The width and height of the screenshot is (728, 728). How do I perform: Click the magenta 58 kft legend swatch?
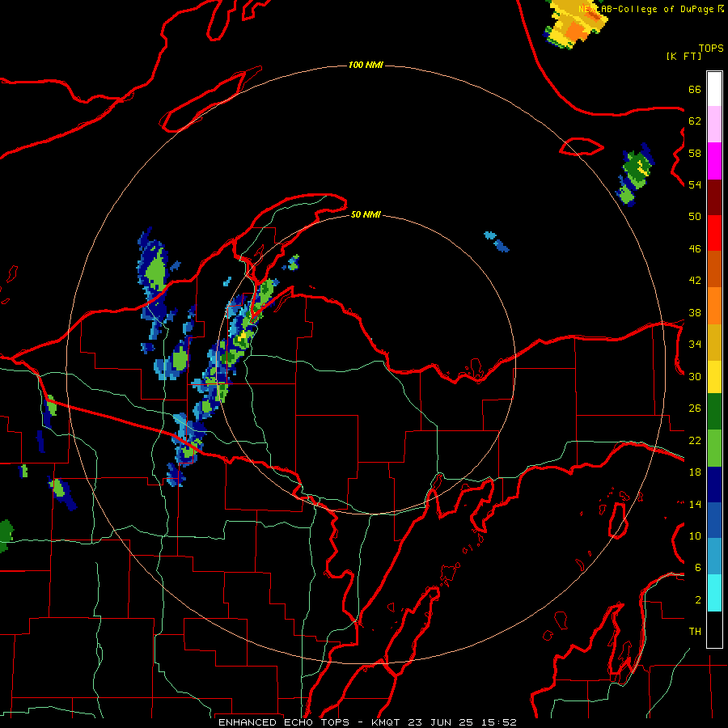point(714,161)
